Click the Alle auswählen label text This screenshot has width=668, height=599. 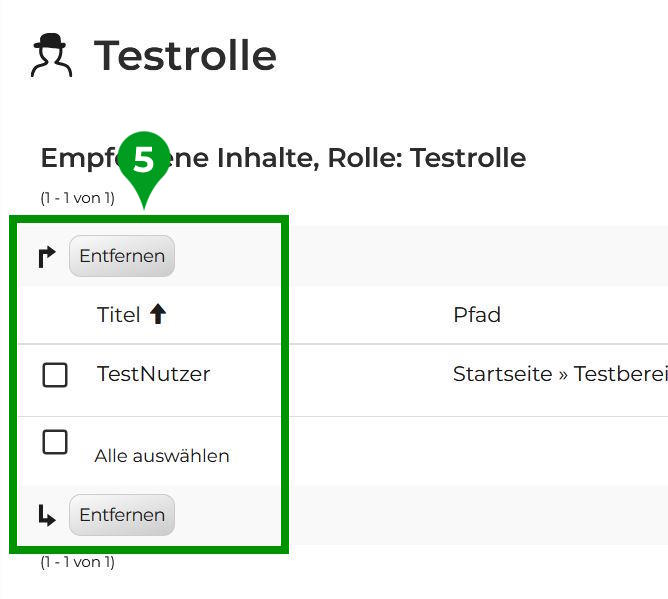click(162, 456)
